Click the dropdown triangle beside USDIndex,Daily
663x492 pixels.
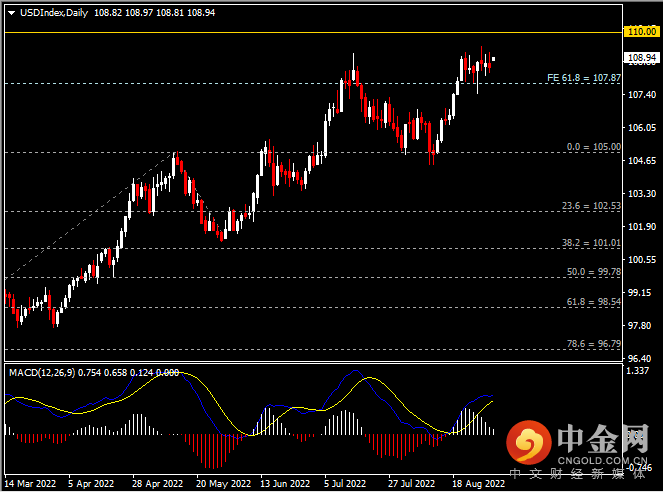12,13
